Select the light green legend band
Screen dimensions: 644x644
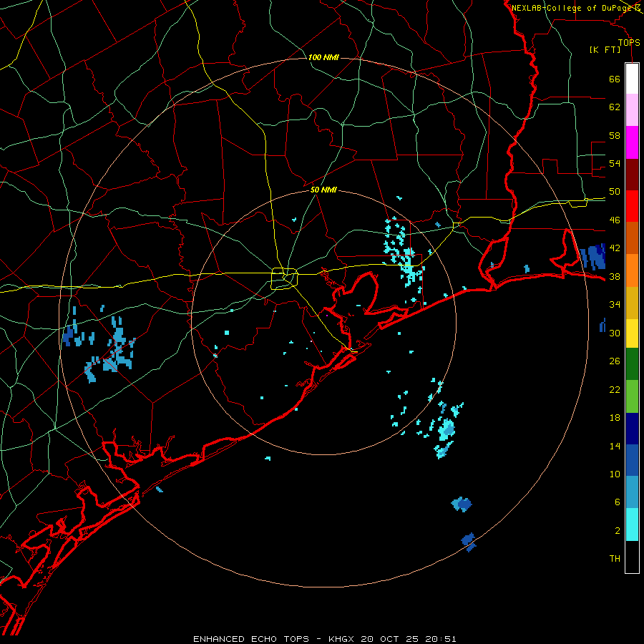pyautogui.click(x=632, y=396)
